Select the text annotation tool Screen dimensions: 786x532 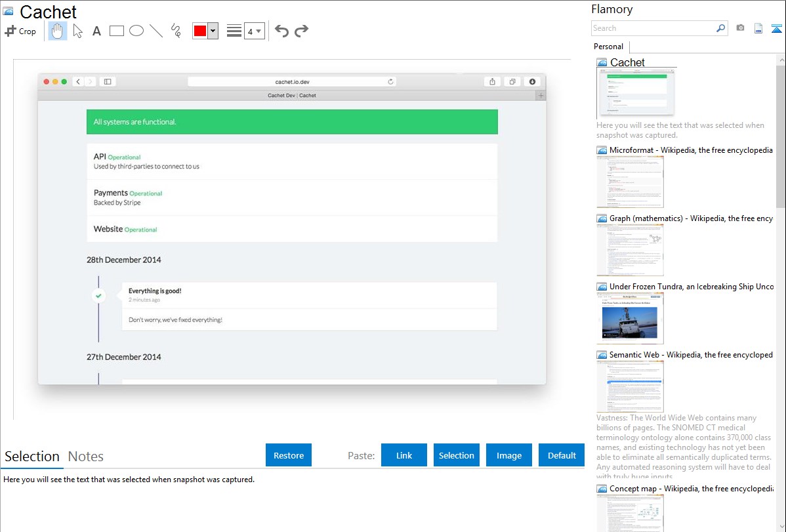click(x=96, y=31)
